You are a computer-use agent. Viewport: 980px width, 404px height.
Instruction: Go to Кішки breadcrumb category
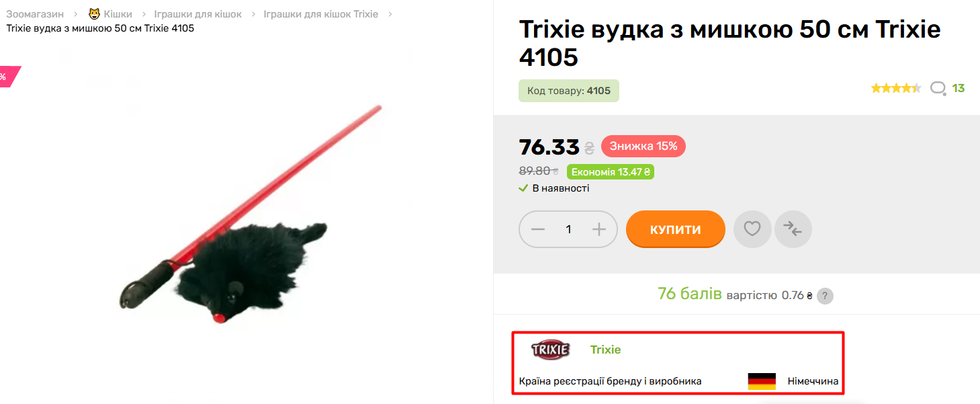118,14
